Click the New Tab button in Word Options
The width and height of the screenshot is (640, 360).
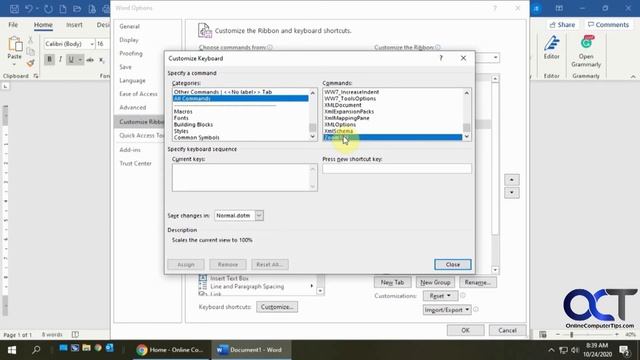point(392,282)
